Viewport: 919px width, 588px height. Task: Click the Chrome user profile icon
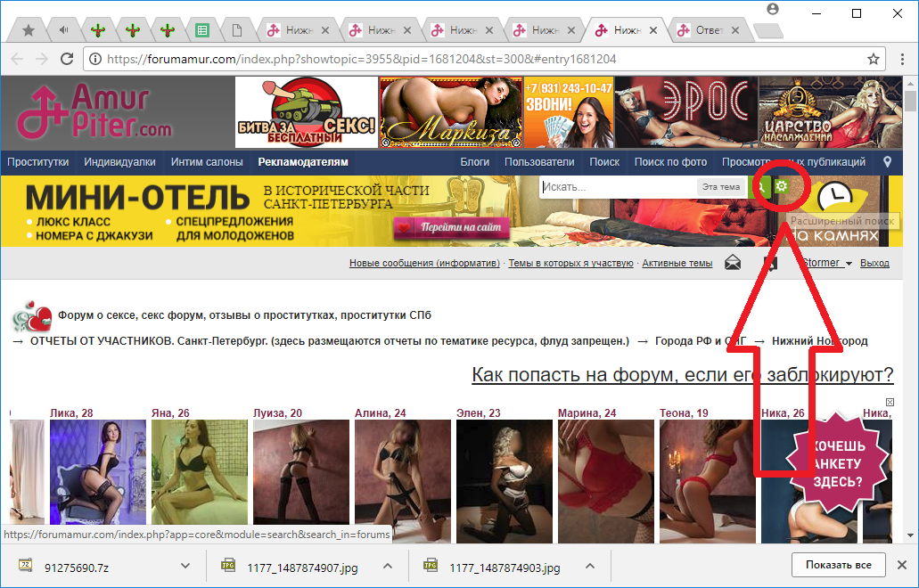pyautogui.click(x=772, y=9)
